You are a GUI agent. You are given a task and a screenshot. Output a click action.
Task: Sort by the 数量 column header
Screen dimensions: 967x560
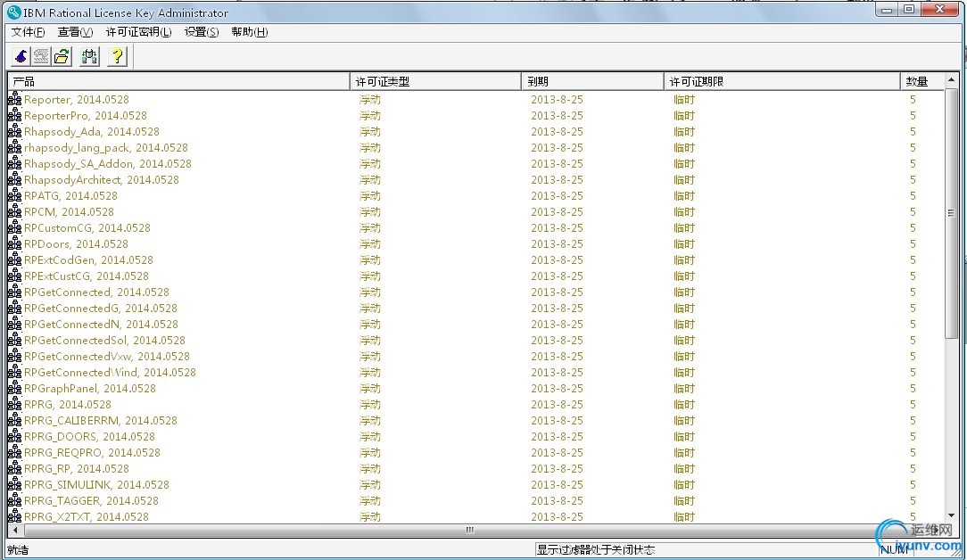coord(922,81)
